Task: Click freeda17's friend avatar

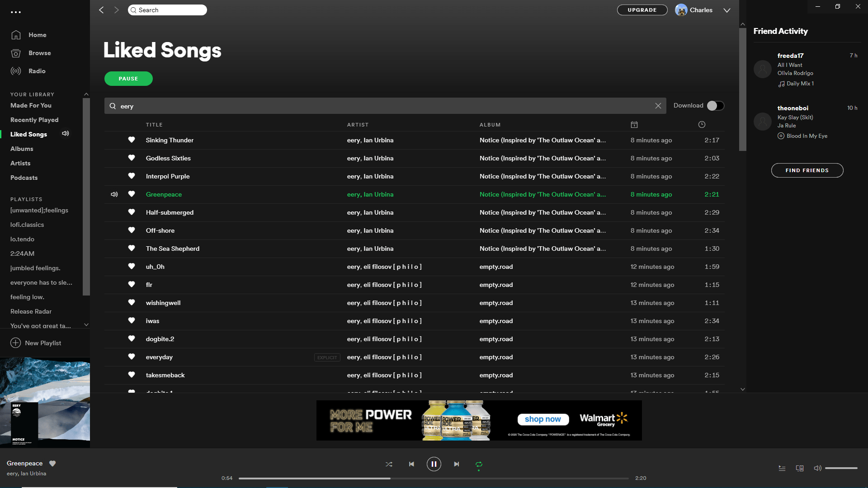Action: pyautogui.click(x=763, y=69)
